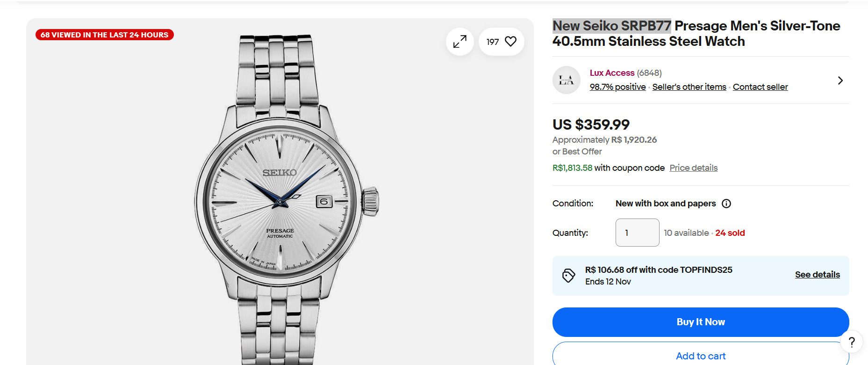This screenshot has height=365, width=868.
Task: Open the Lux Access seller profile
Action: pyautogui.click(x=612, y=73)
